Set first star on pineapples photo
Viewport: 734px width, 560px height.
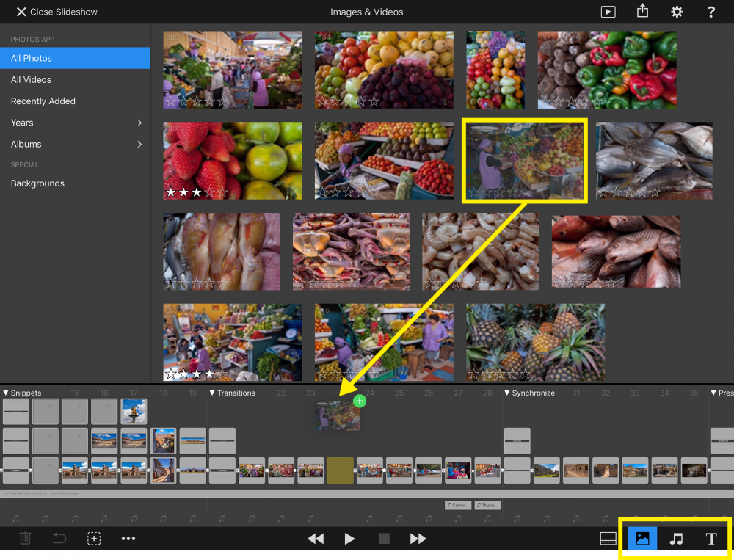473,374
